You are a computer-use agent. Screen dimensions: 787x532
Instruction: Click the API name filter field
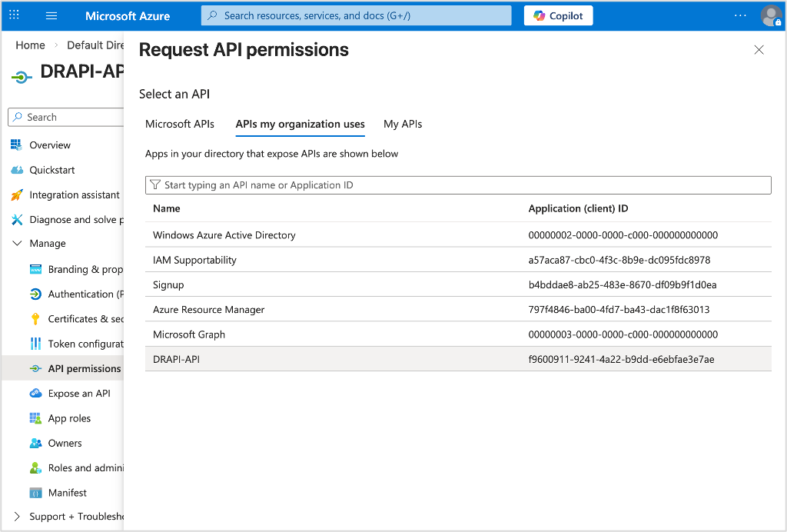[457, 185]
